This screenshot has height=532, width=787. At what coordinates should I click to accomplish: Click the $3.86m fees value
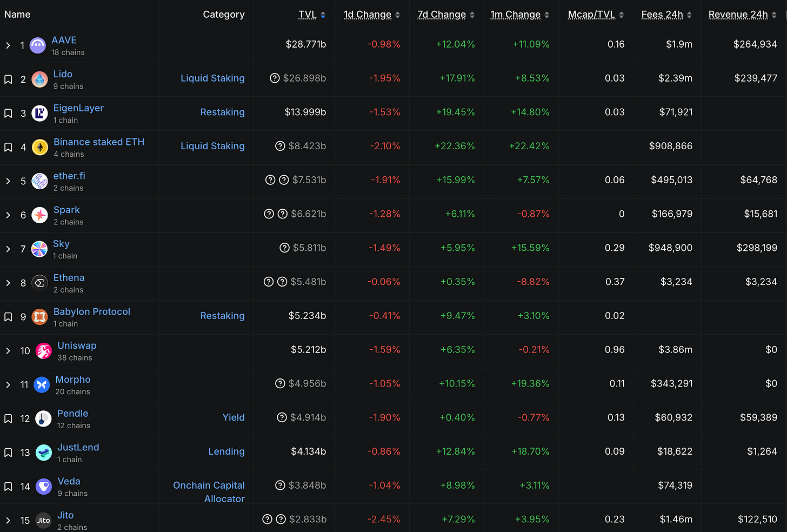tap(675, 350)
